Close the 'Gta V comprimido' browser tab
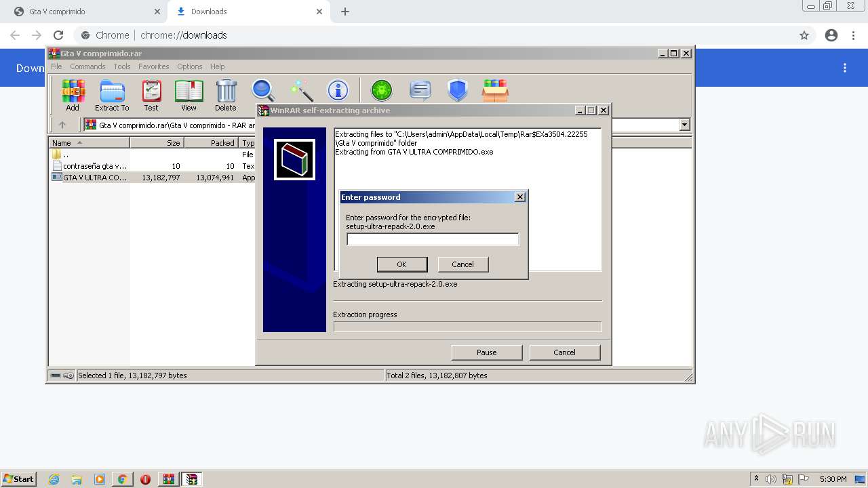Viewport: 868px width, 488px height. click(157, 12)
